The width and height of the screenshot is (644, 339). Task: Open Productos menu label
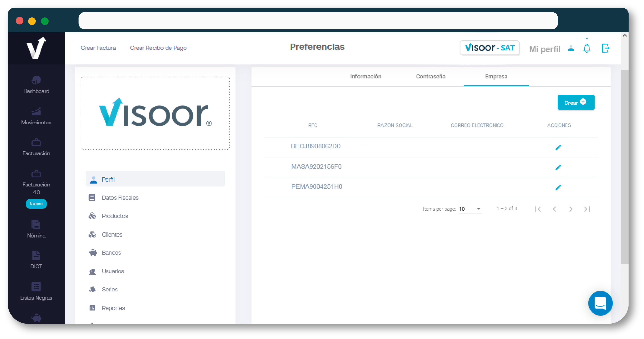tap(115, 216)
